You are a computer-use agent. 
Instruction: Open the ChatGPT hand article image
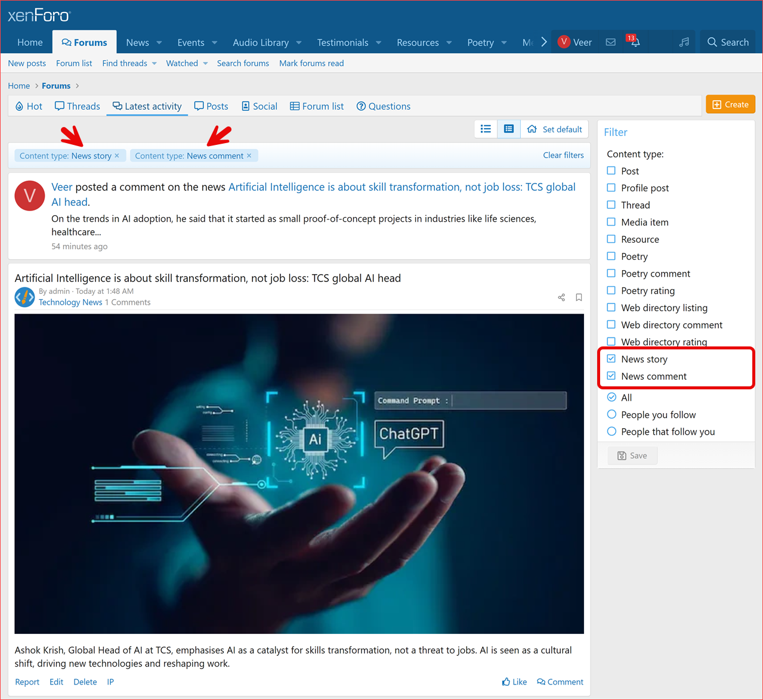pyautogui.click(x=299, y=473)
